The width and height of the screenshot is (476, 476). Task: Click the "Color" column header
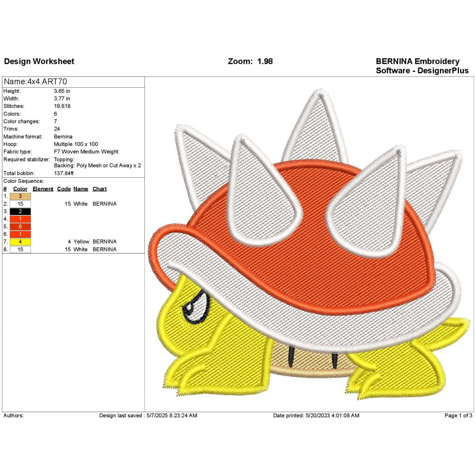(20, 189)
